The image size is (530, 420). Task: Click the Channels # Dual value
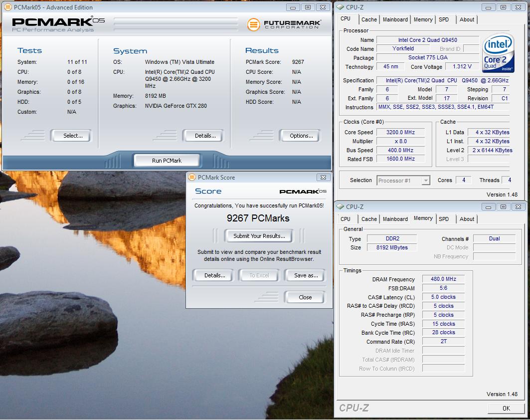(494, 239)
